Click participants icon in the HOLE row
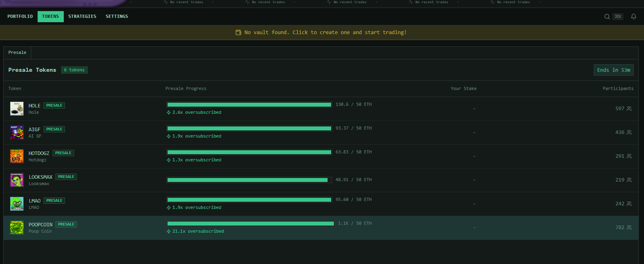 coord(630,108)
